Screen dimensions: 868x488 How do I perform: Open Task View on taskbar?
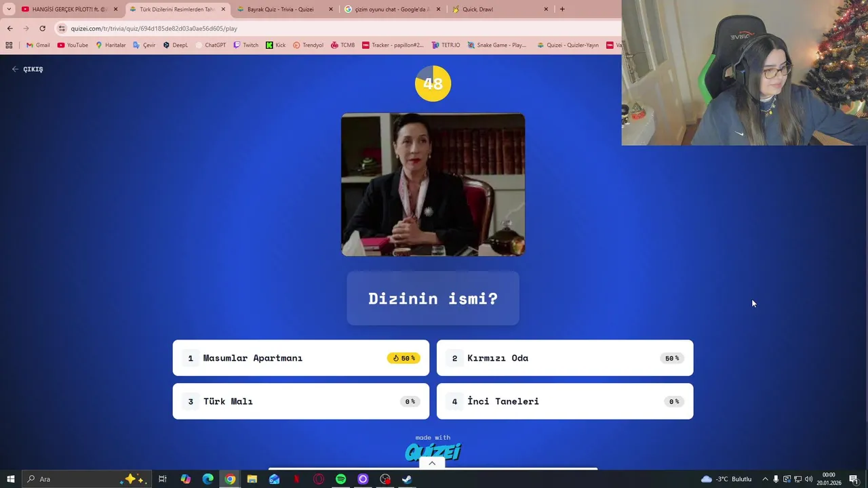[x=163, y=479]
